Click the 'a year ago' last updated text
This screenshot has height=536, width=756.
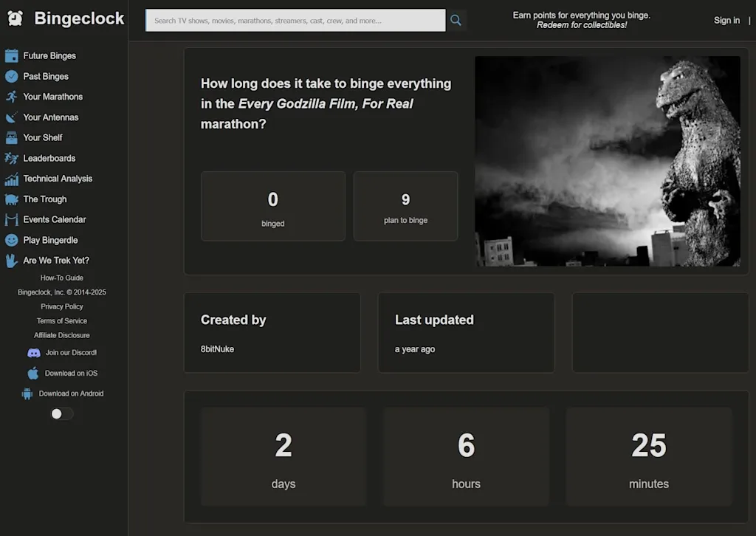click(x=415, y=349)
